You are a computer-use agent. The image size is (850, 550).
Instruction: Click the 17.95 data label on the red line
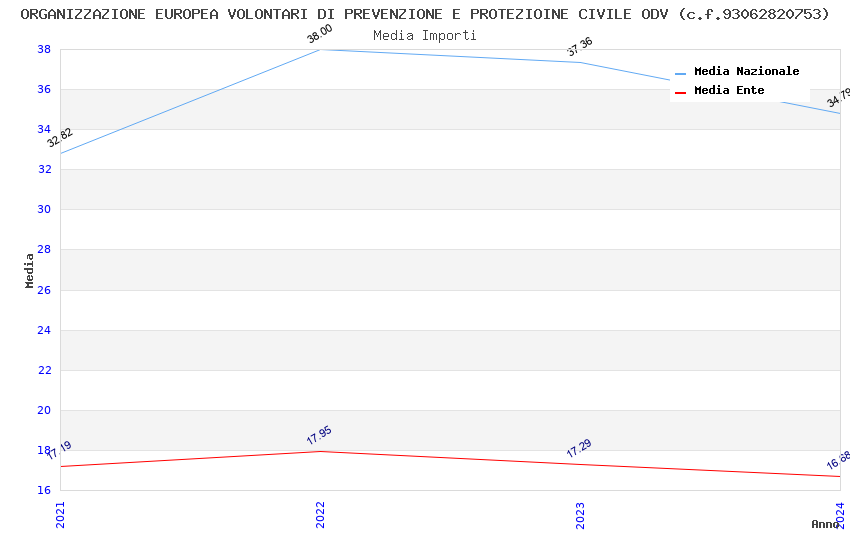pyautogui.click(x=319, y=436)
